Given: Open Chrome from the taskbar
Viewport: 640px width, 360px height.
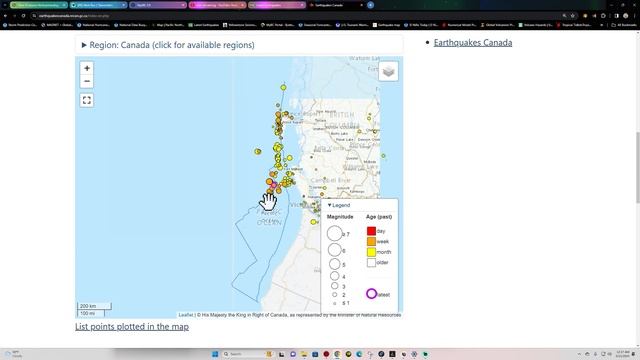Looking at the screenshot, I should click(x=337, y=354).
